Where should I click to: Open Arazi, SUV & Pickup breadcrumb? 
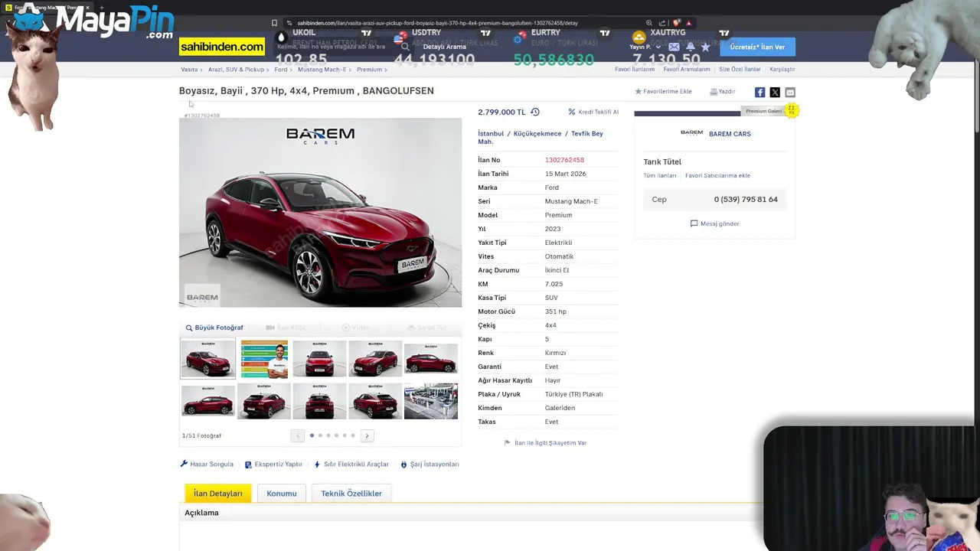236,70
